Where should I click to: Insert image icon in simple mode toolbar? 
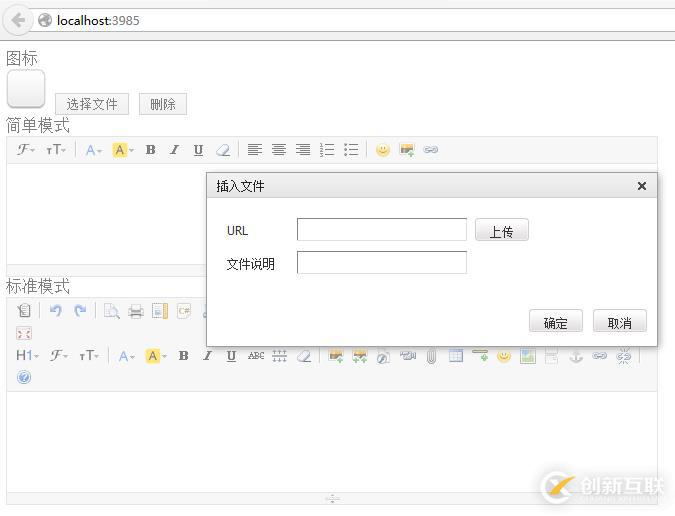[407, 150]
